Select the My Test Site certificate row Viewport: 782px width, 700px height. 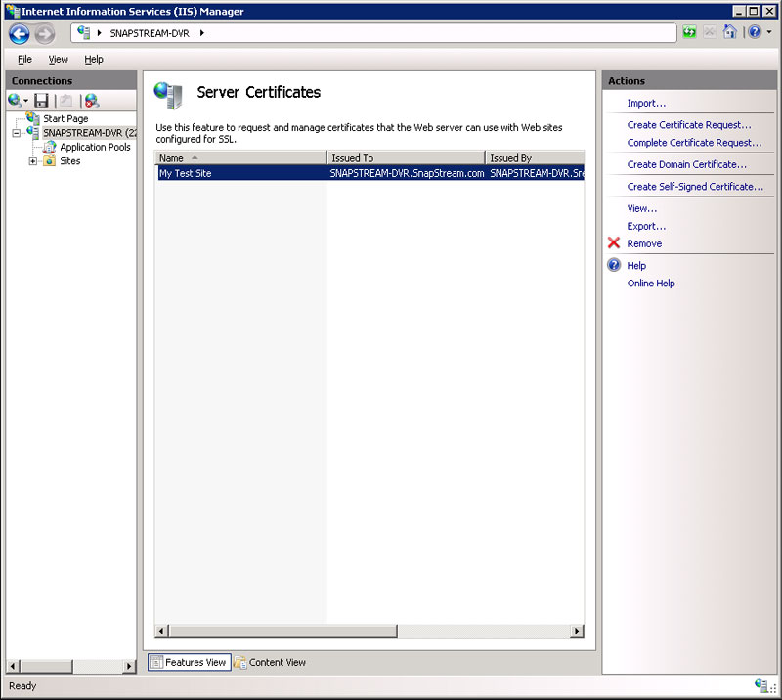pyautogui.click(x=369, y=173)
